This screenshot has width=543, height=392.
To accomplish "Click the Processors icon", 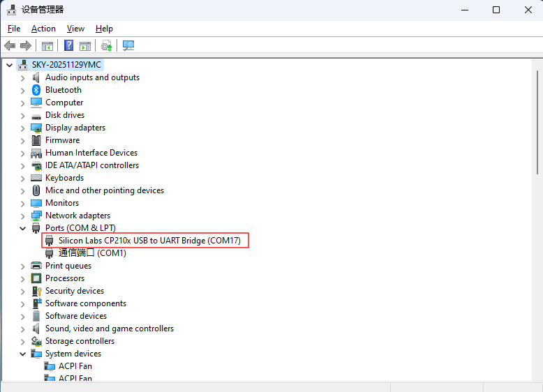I will 36,278.
